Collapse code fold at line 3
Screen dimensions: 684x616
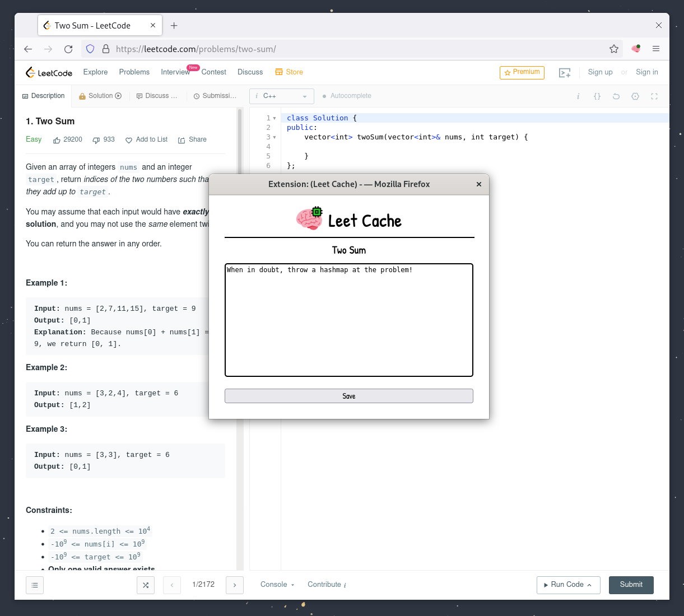[274, 137]
